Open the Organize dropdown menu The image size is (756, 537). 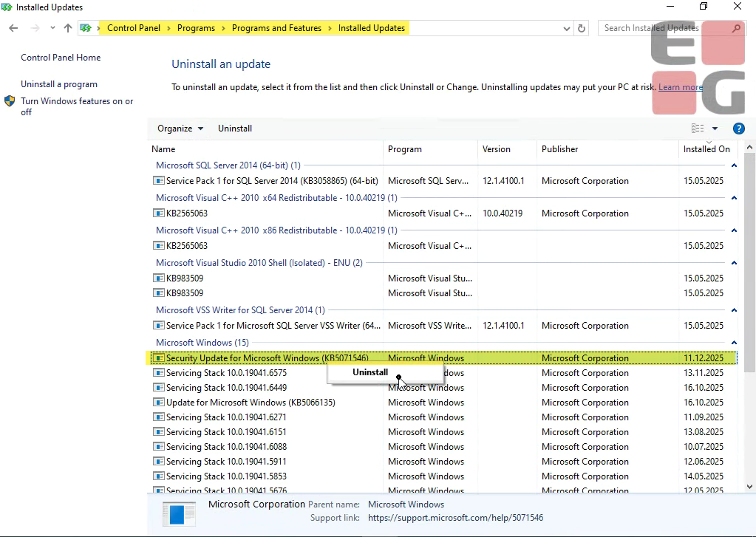tap(180, 129)
